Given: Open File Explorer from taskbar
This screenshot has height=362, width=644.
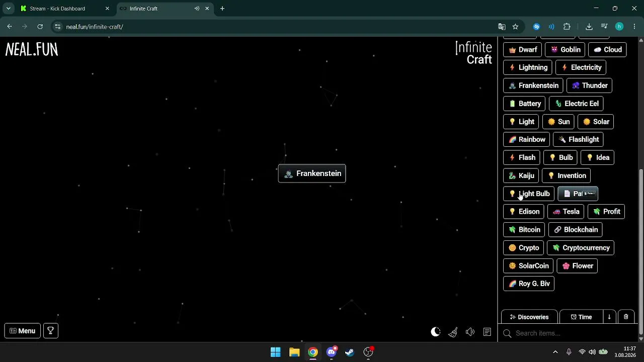Looking at the screenshot, I should (294, 352).
